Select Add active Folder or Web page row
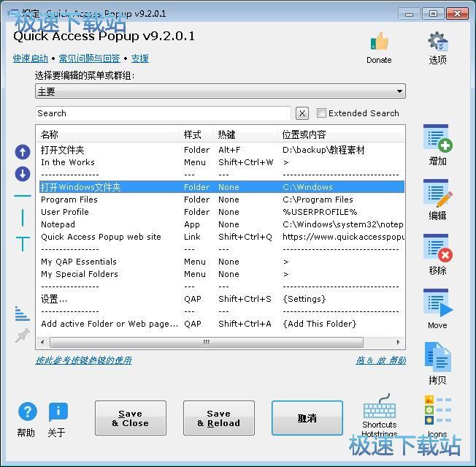 (x=222, y=324)
